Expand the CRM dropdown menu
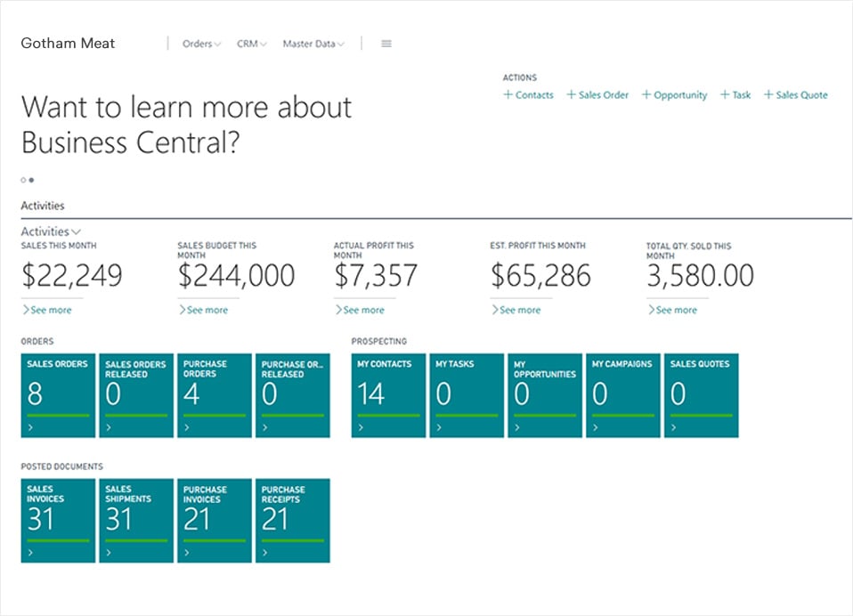853x616 pixels. click(x=251, y=44)
